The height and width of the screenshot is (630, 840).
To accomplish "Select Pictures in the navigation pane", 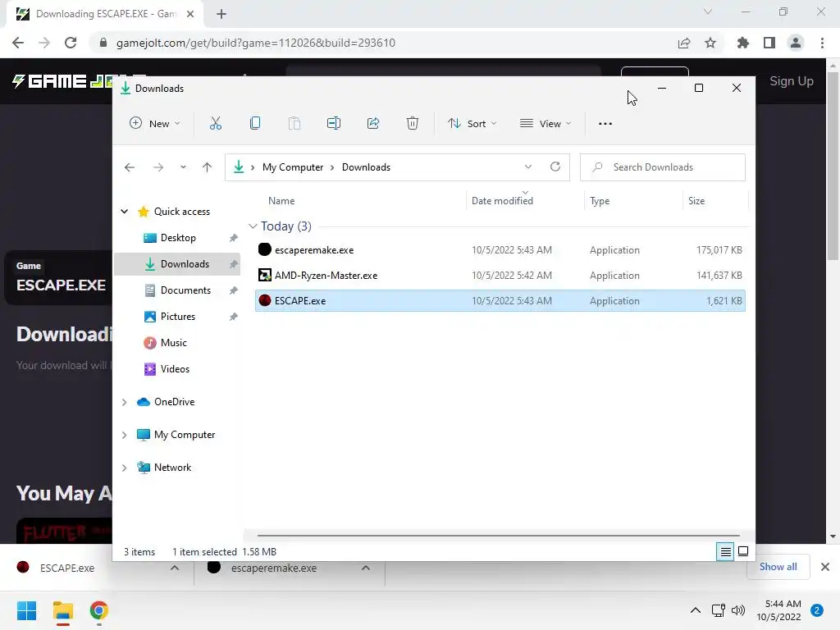I will click(x=177, y=317).
